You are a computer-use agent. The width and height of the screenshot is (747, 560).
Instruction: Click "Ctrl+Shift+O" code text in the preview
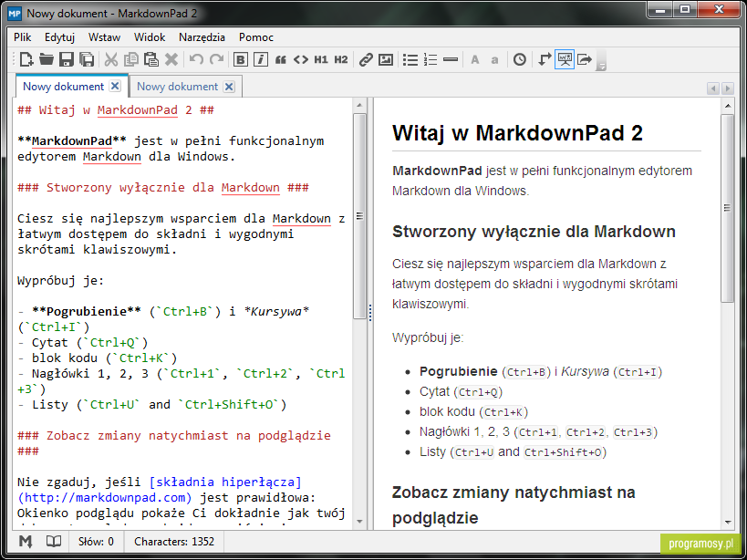(x=565, y=452)
